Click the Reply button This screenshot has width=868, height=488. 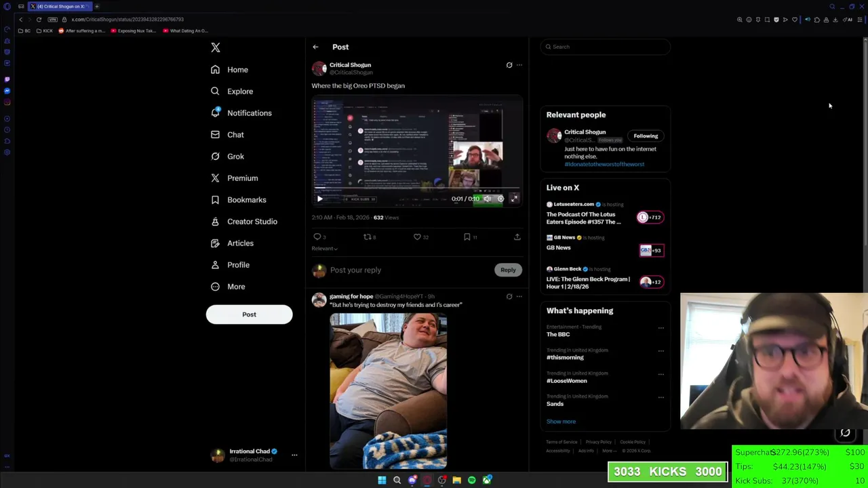(508, 270)
